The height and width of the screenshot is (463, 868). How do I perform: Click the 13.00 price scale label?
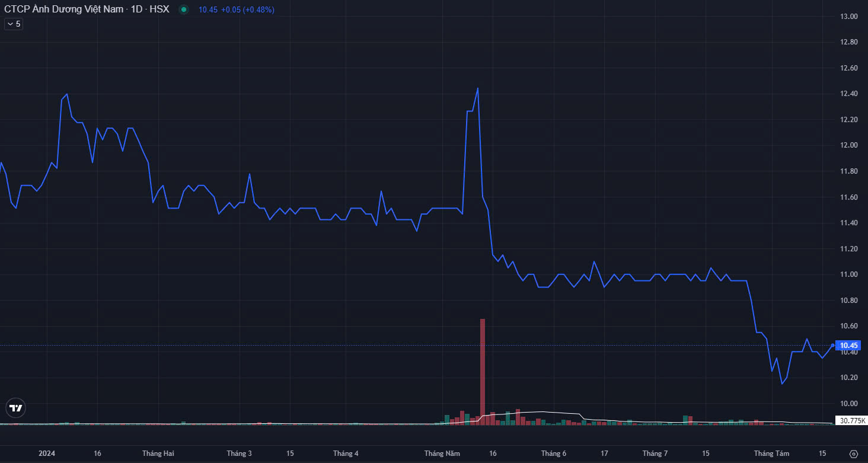(x=850, y=16)
